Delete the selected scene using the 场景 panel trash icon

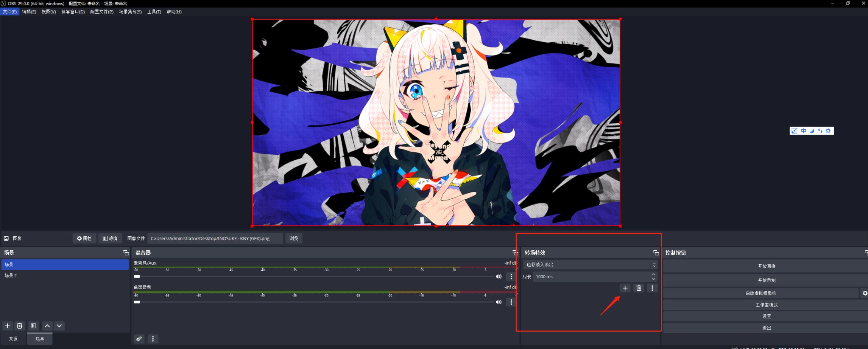tap(20, 326)
